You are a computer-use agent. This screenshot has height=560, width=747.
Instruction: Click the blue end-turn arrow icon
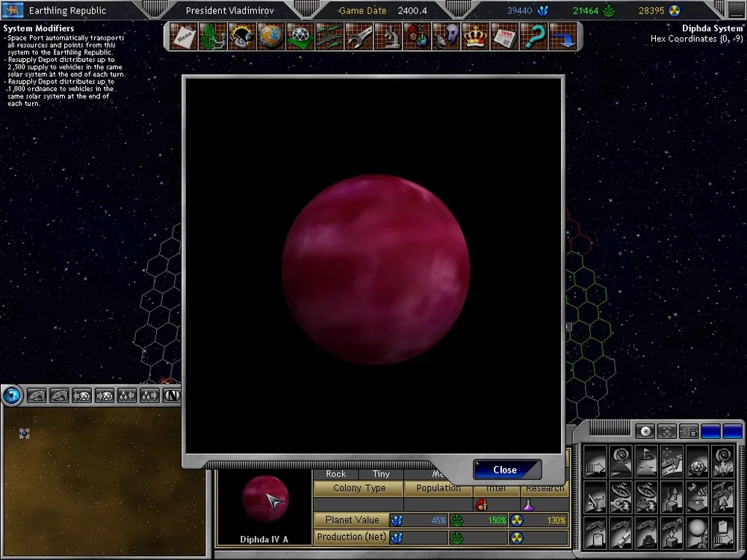(565, 36)
